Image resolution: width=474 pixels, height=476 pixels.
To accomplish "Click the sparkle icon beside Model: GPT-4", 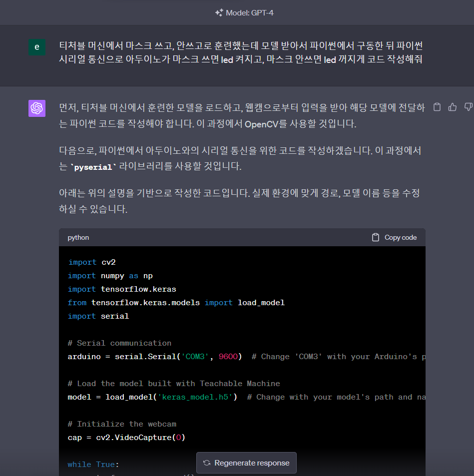I will point(219,13).
